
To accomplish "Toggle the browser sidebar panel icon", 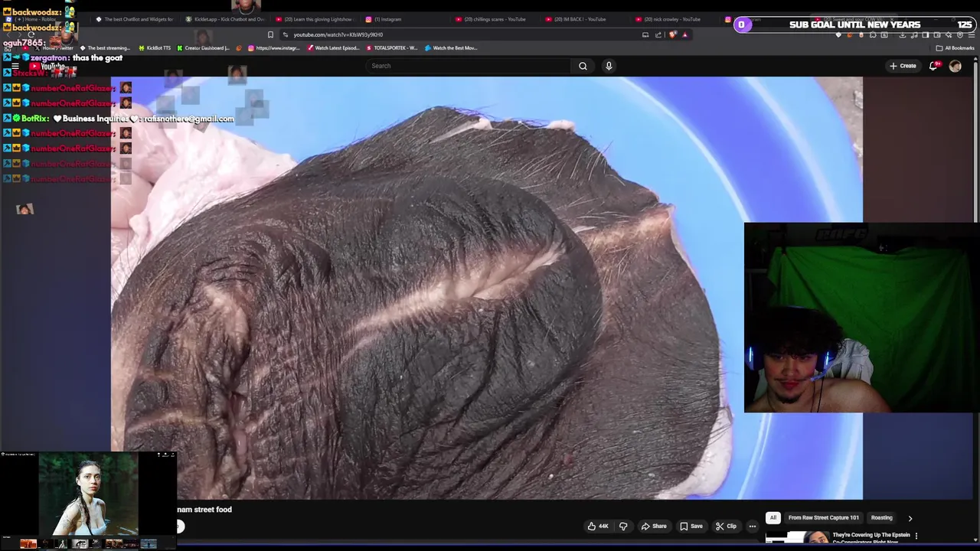I will (x=926, y=35).
